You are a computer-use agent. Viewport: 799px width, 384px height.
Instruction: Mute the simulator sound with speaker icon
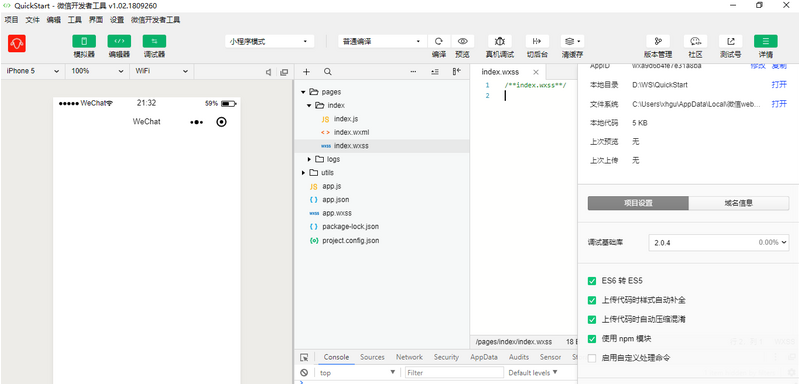269,72
